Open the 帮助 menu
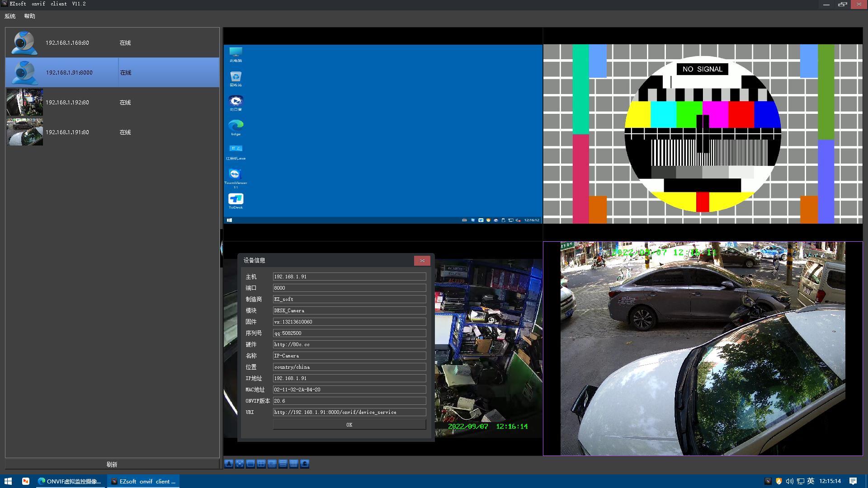 [x=29, y=16]
